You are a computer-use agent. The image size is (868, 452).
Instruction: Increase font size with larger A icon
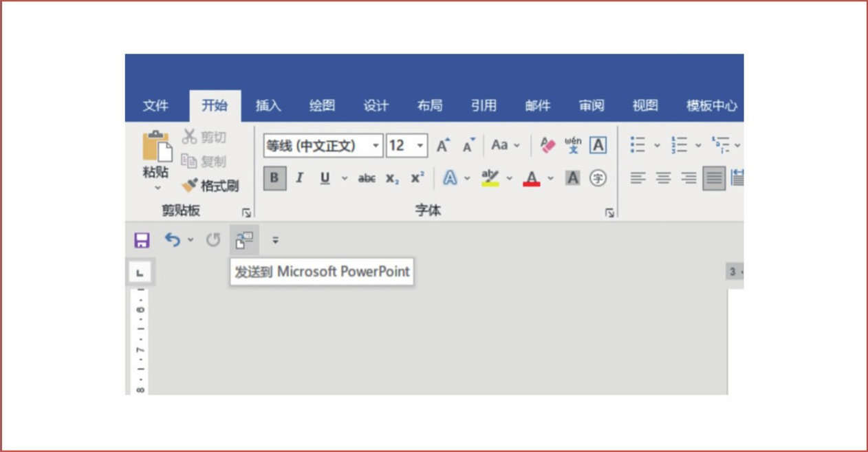tap(444, 145)
